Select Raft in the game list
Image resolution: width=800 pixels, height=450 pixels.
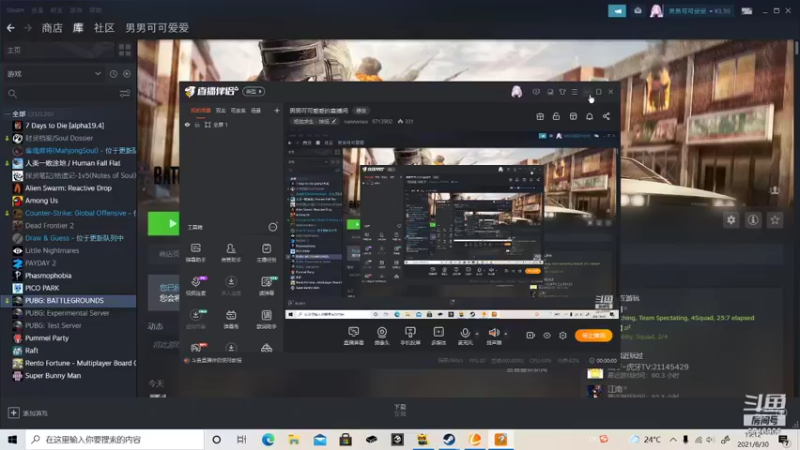[x=31, y=351]
